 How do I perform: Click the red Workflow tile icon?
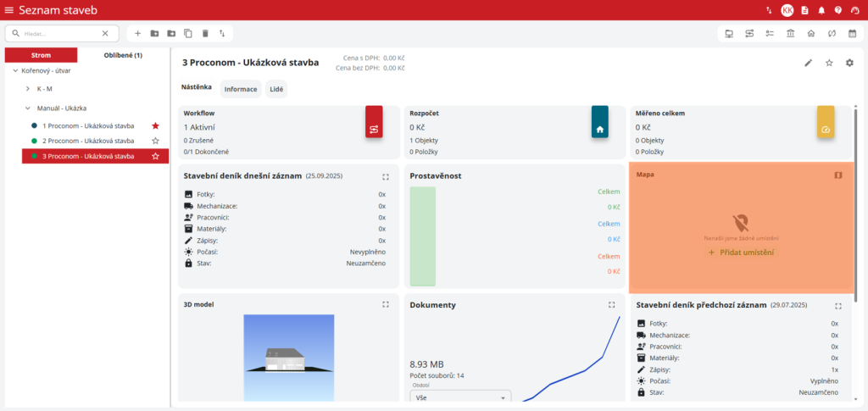point(374,129)
